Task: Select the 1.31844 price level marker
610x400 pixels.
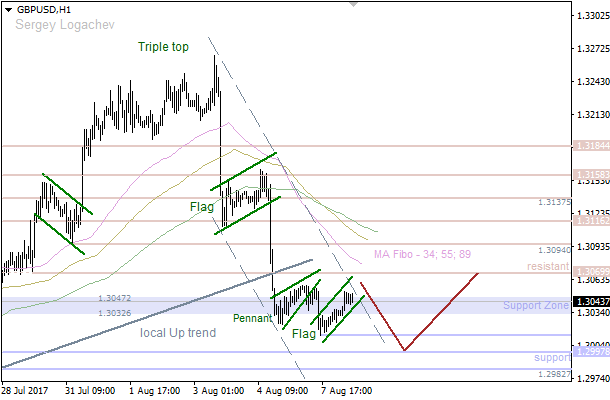Action: [590, 146]
